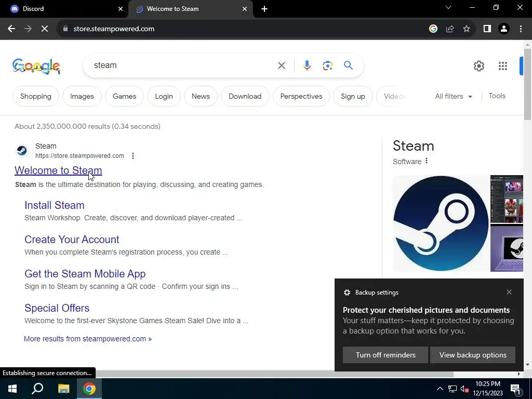Open the browser side panel
Image resolution: width=532 pixels, height=399 pixels.
487,29
